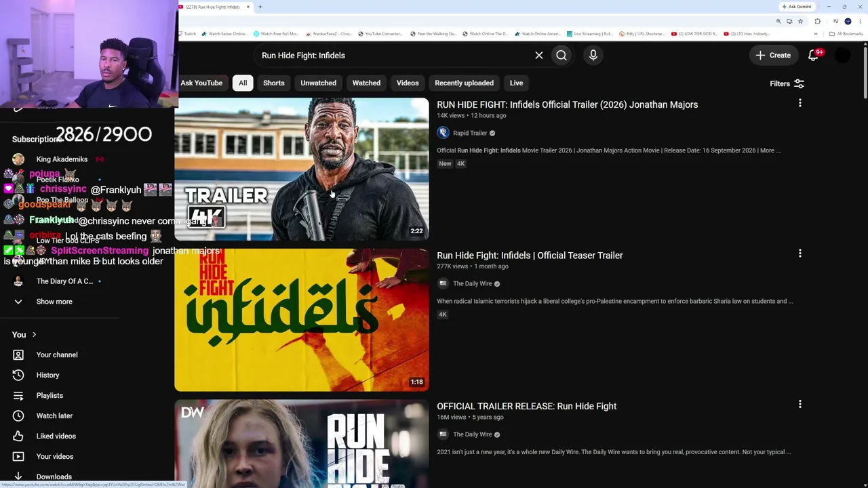Clear the search box with the X
The image size is (868, 488).
[539, 56]
